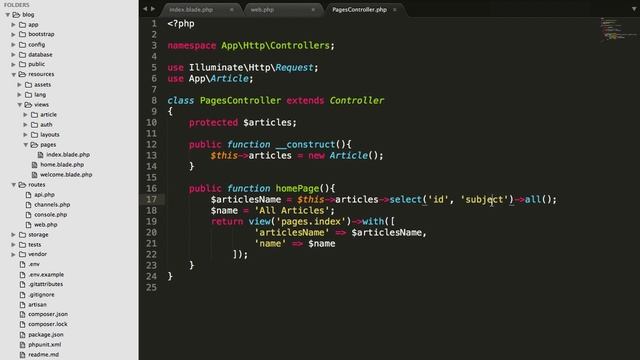
Task: Click the .env.example file icon
Action: coord(22,275)
